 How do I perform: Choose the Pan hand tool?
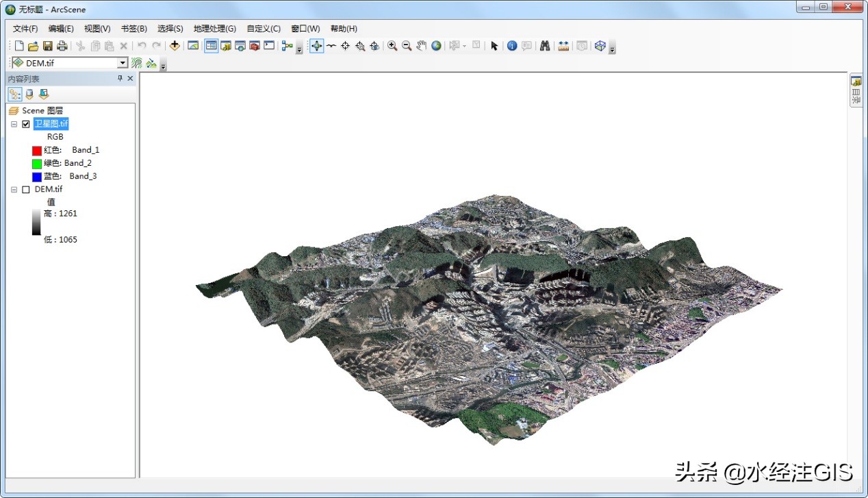[x=421, y=46]
